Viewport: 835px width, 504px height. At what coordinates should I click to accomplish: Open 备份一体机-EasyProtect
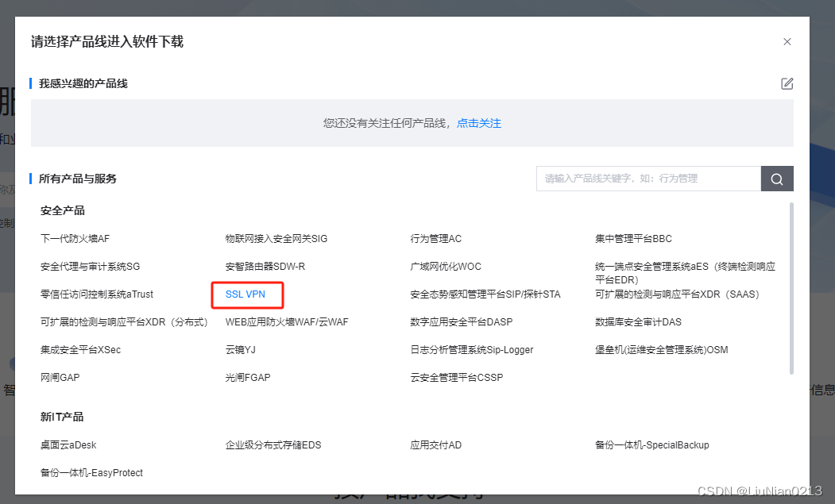(x=91, y=472)
